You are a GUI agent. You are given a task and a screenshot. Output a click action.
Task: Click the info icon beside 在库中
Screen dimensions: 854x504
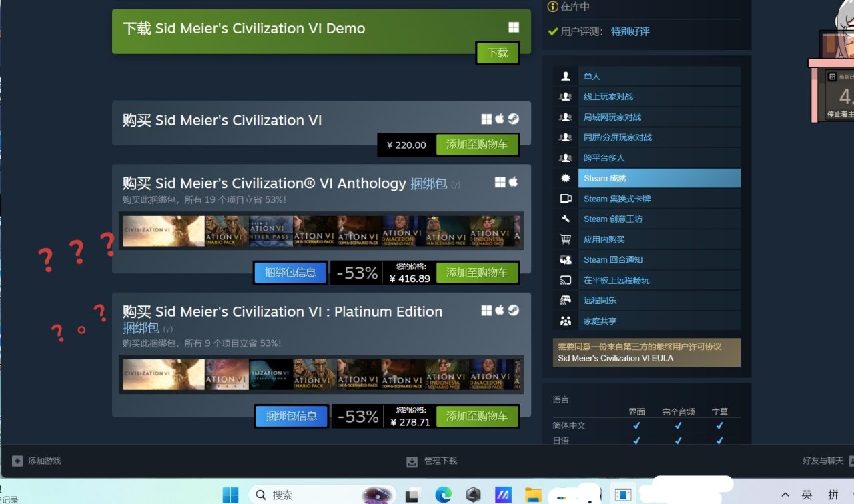552,7
